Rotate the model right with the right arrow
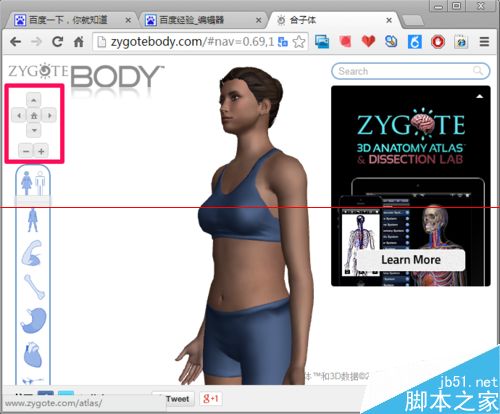Viewport: 500px width, 414px height. 49,115
